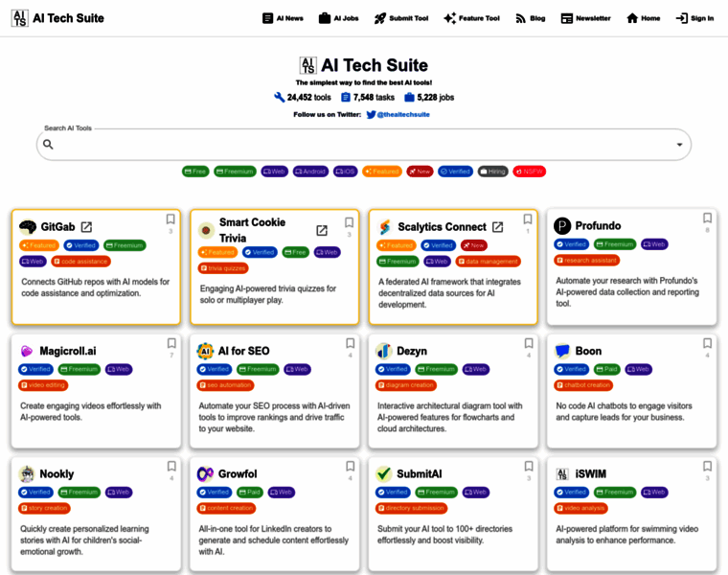The width and height of the screenshot is (728, 575).
Task: Enable the NSFW filter chip
Action: coord(529,172)
